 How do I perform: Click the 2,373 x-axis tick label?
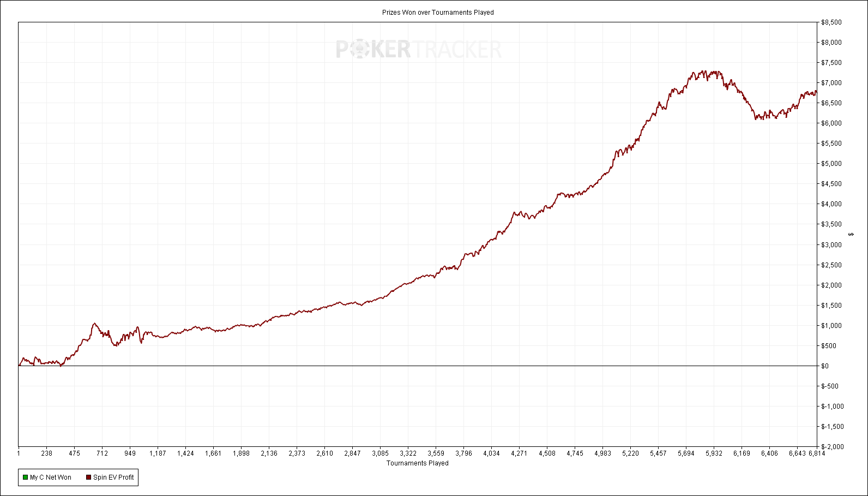297,453
